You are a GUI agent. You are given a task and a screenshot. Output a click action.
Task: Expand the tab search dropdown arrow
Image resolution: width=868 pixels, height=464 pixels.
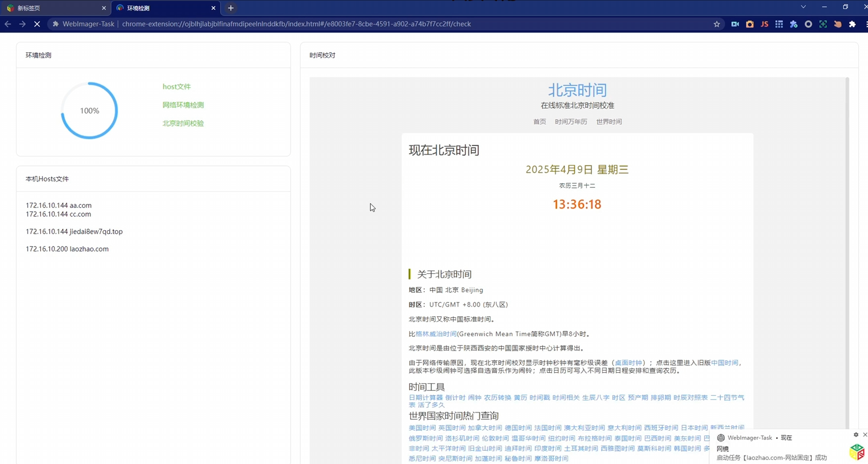pyautogui.click(x=803, y=7)
